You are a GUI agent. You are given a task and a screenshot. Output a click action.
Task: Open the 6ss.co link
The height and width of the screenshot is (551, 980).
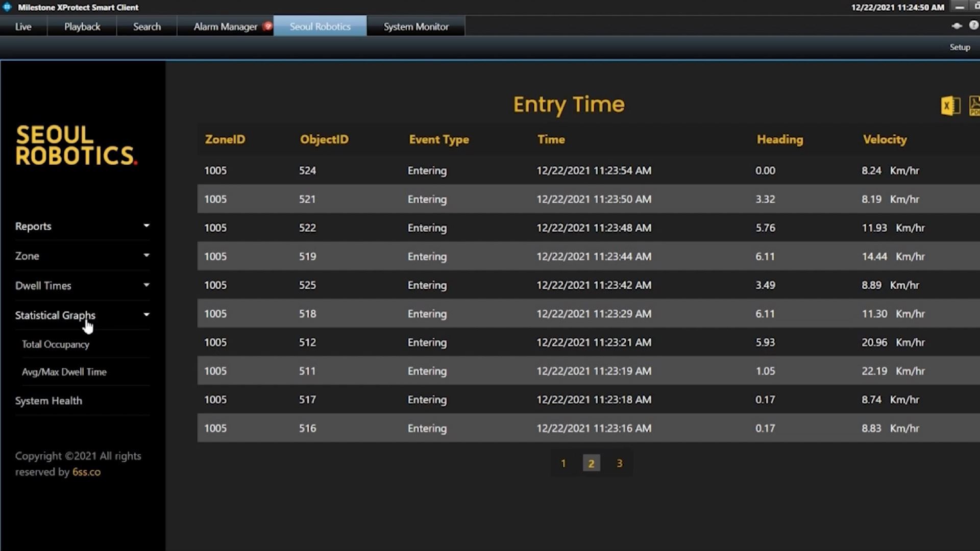(x=86, y=472)
